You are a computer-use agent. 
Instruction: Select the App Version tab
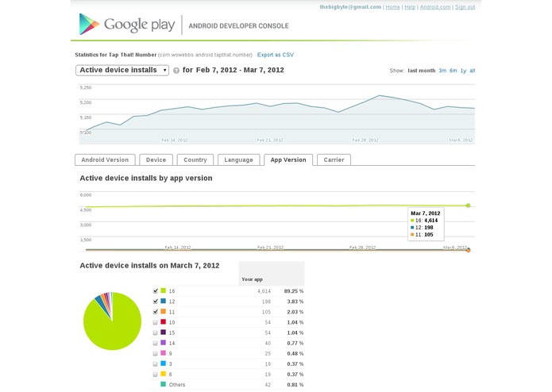coord(288,159)
